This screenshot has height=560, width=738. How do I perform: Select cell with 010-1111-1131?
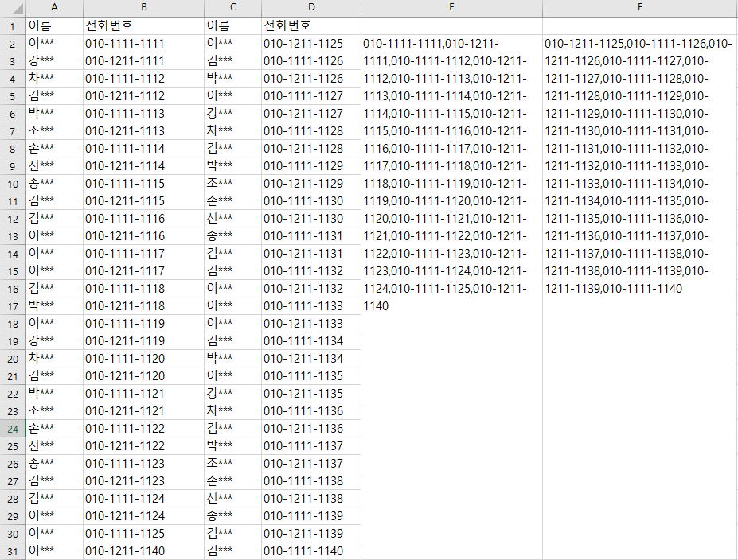[311, 235]
